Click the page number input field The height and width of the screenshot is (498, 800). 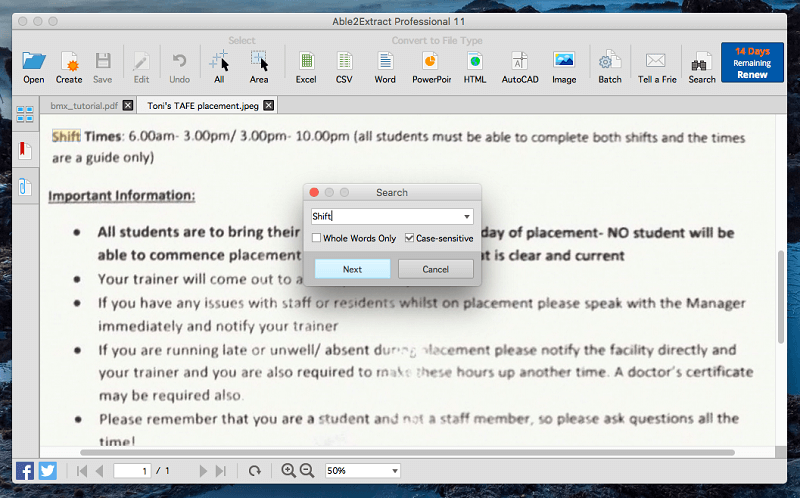click(132, 471)
